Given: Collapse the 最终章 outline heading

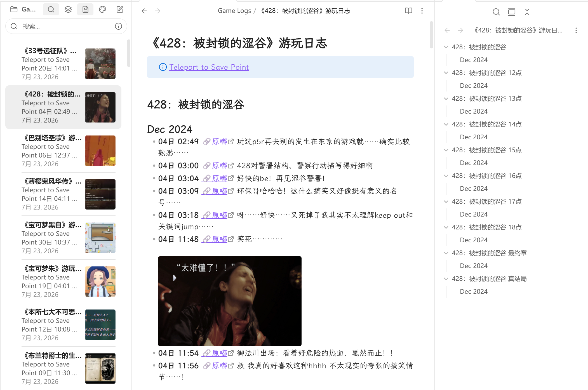Looking at the screenshot, I should point(446,253).
